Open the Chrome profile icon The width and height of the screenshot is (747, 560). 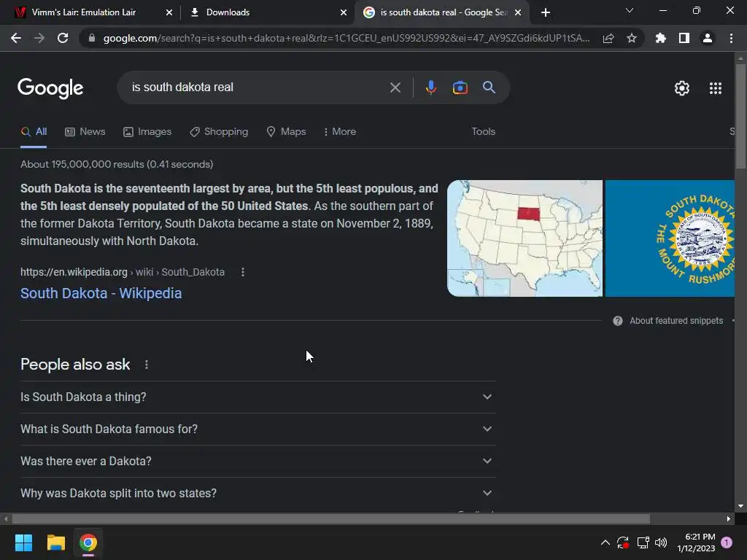click(708, 38)
